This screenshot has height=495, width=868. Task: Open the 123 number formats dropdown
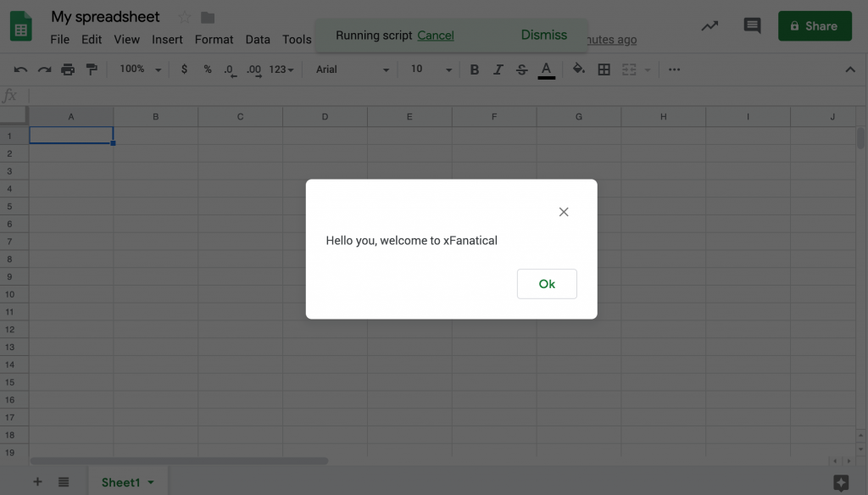(x=281, y=70)
